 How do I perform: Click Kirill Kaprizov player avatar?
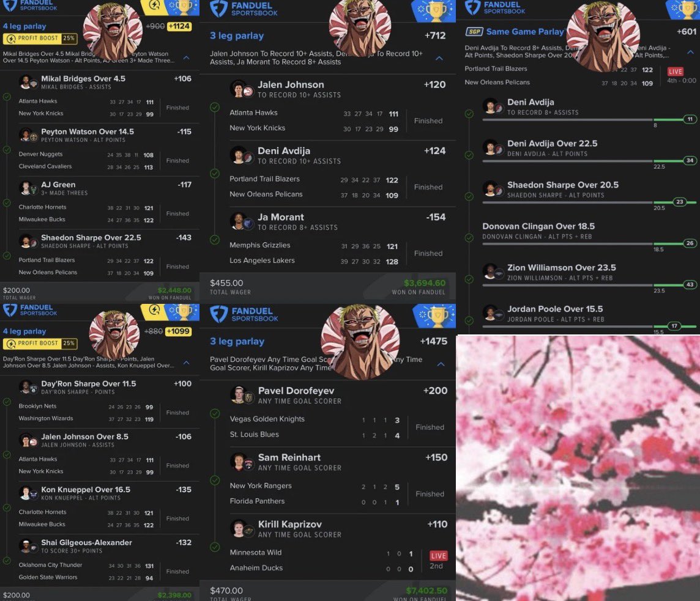click(242, 529)
